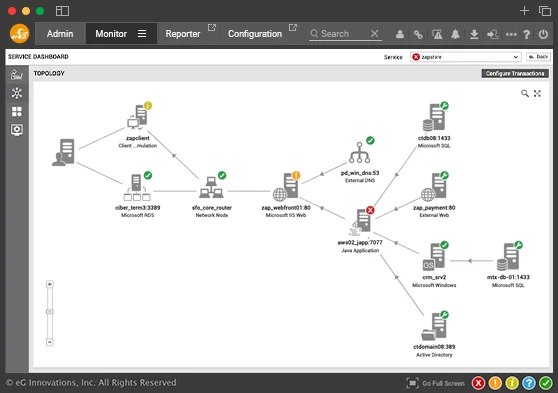Screen dimensions: 558x393
Task: Select the zapclient node
Action: click(138, 117)
